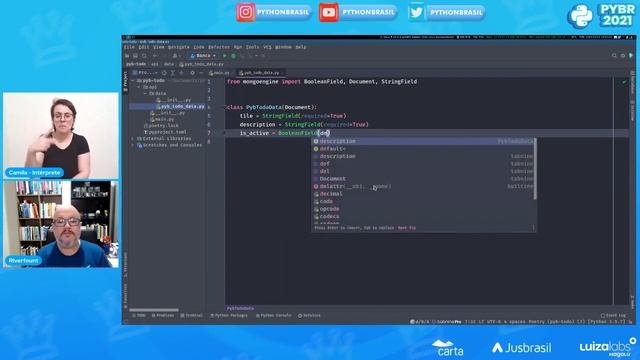
Task: Collapse the api folder in the tree
Action: [x=139, y=87]
